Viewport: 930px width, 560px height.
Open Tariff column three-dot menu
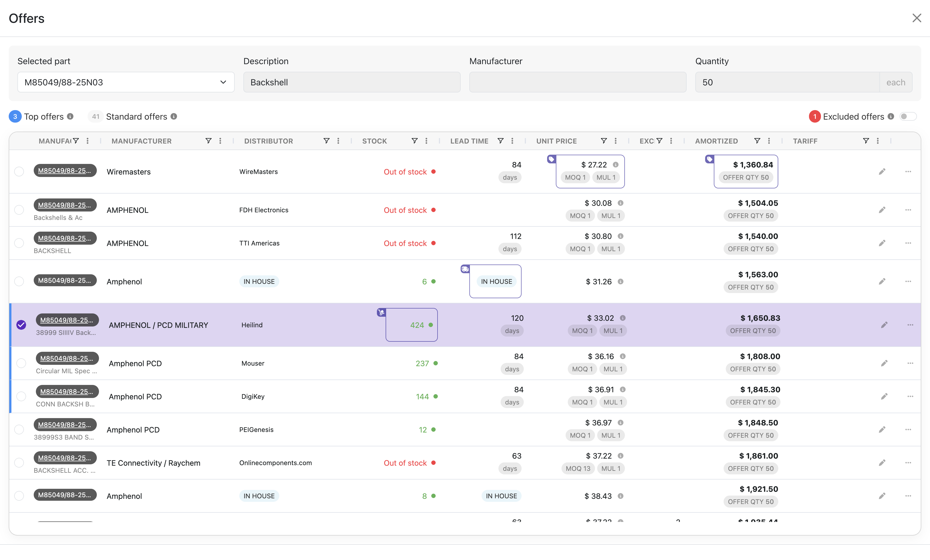coord(878,141)
